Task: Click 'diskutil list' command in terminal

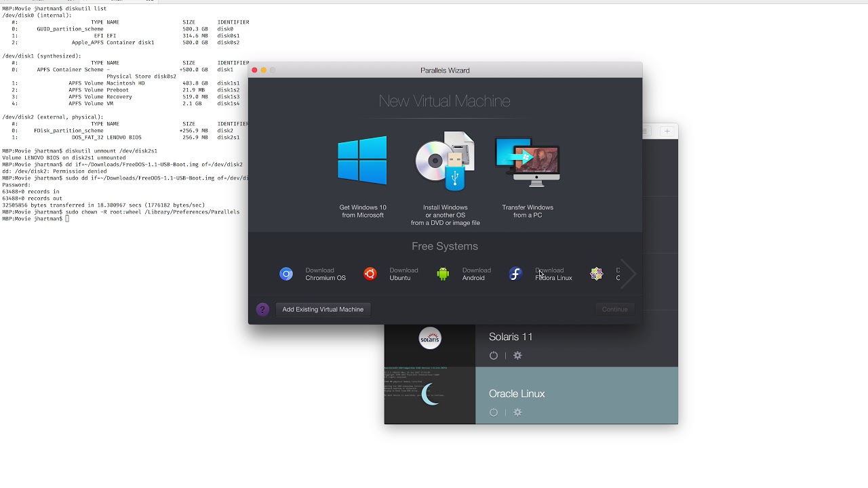Action: coord(85,9)
